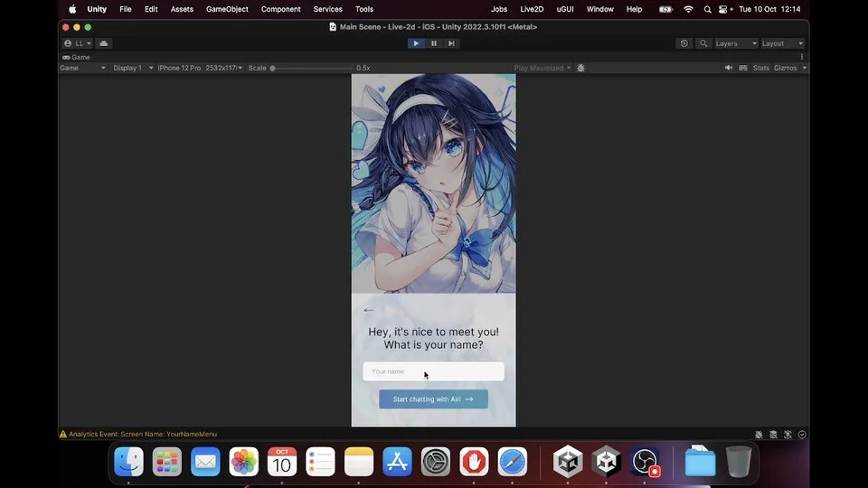The image size is (868, 488).
Task: Open the Game tab kebab options menu
Action: click(x=802, y=57)
